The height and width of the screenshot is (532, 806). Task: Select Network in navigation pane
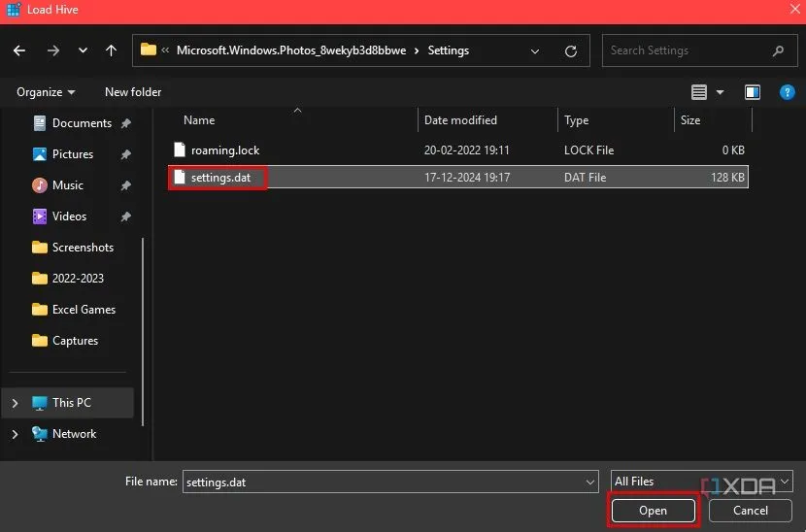(74, 434)
